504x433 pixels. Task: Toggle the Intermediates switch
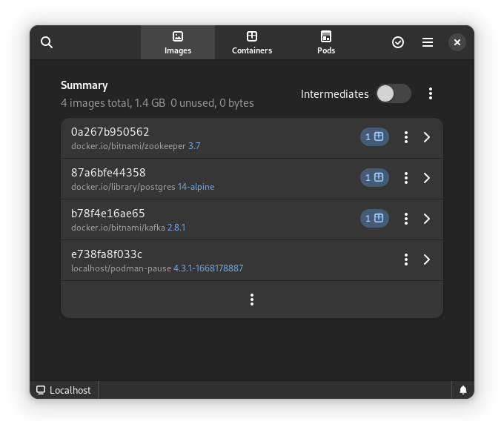pyautogui.click(x=393, y=93)
